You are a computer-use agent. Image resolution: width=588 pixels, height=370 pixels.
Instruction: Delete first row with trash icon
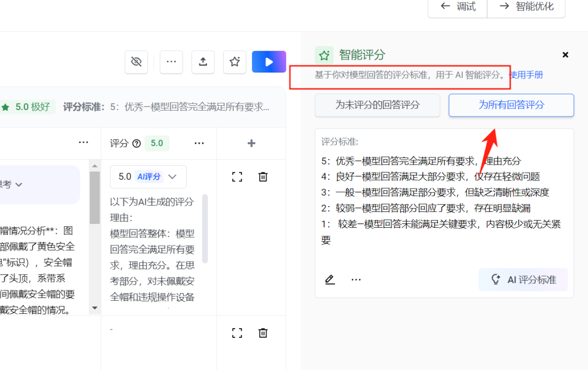263,177
